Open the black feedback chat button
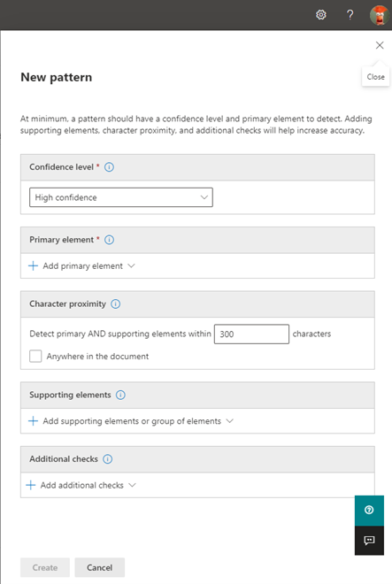This screenshot has height=584, width=392. 369,541
